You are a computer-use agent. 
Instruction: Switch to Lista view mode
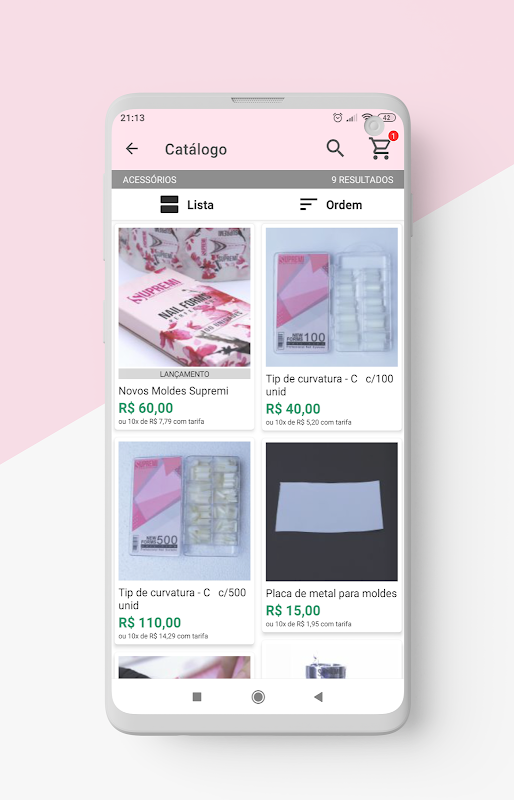(187, 205)
